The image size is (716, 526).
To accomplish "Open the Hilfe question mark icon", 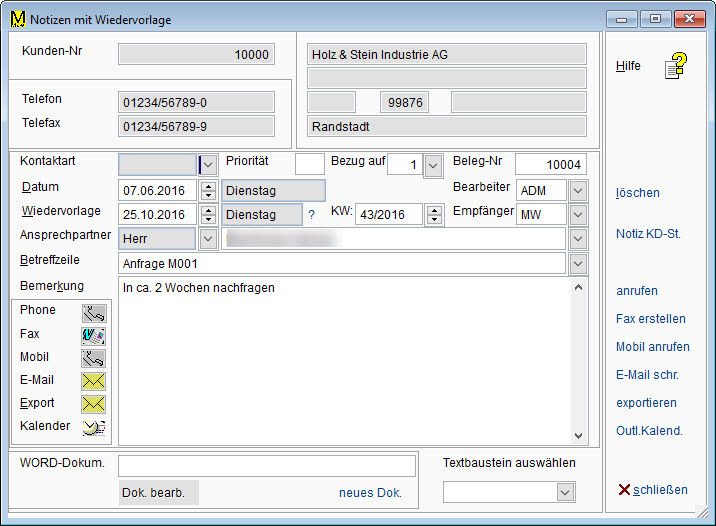I will coord(678,66).
